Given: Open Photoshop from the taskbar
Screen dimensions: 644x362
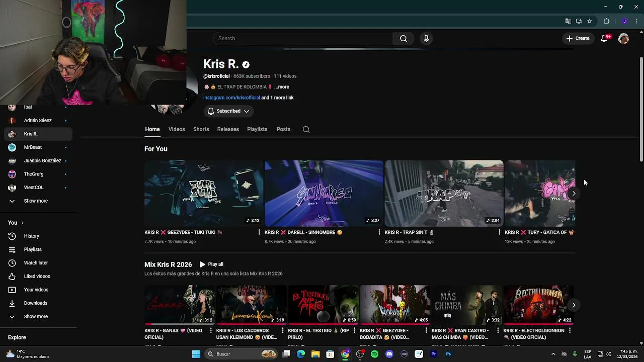Looking at the screenshot, I should point(448,354).
